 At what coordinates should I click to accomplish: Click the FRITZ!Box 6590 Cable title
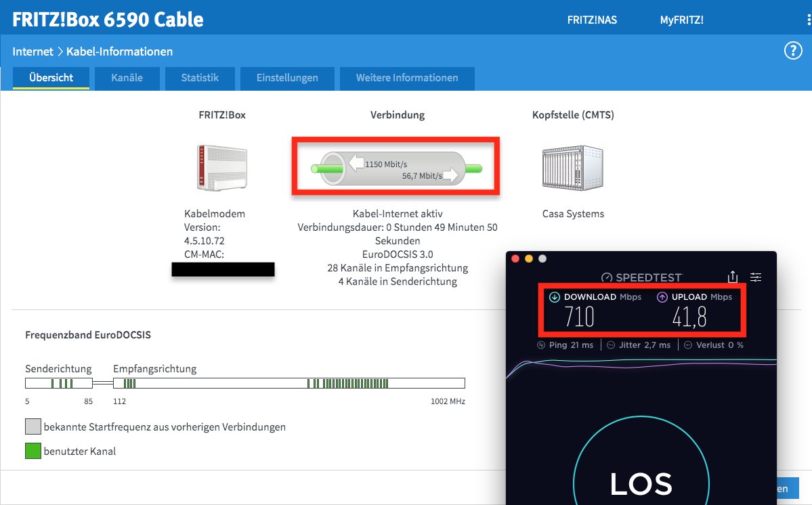click(108, 20)
